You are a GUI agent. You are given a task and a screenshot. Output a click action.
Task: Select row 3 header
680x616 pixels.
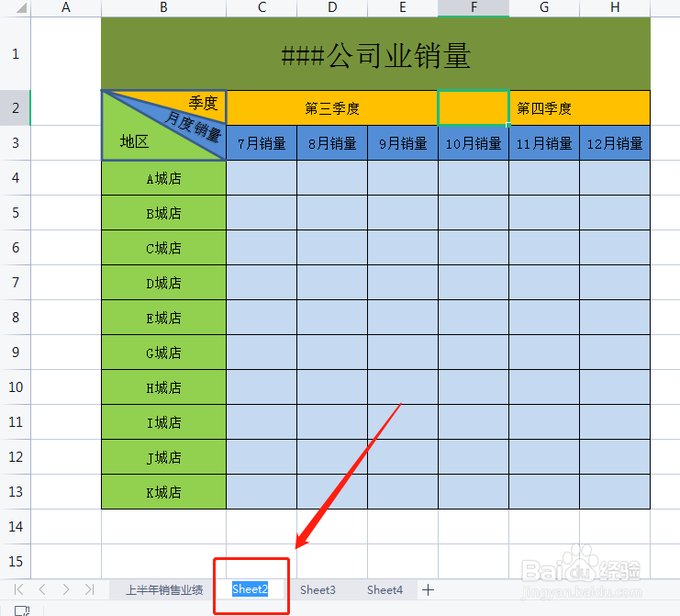point(16,142)
